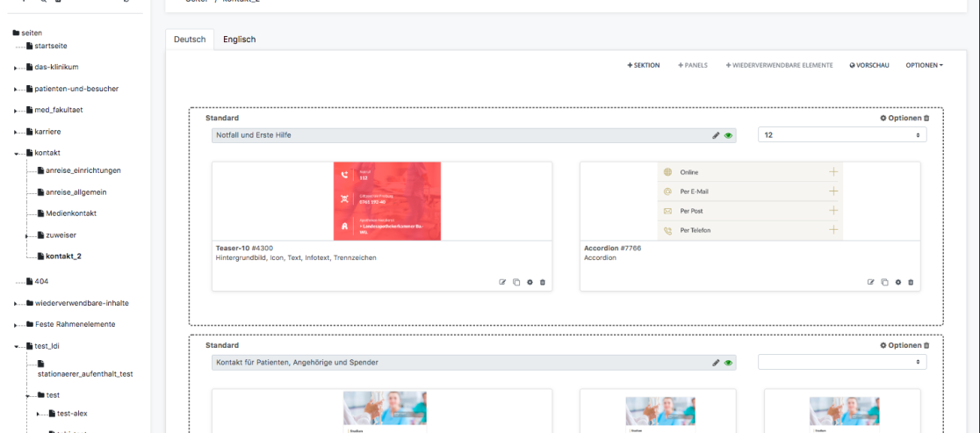This screenshot has height=433, width=980.
Task: Delete the Teaser-10 #4300 panel
Action: (543, 283)
